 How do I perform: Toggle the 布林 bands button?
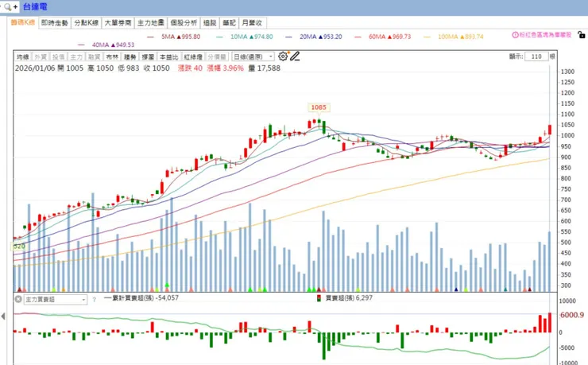(x=112, y=56)
